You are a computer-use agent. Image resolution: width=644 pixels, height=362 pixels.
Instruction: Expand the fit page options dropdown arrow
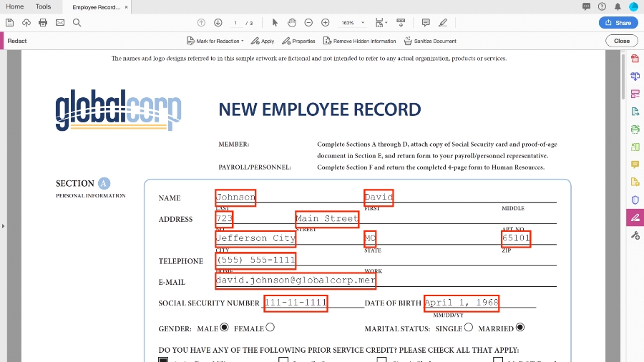click(386, 23)
